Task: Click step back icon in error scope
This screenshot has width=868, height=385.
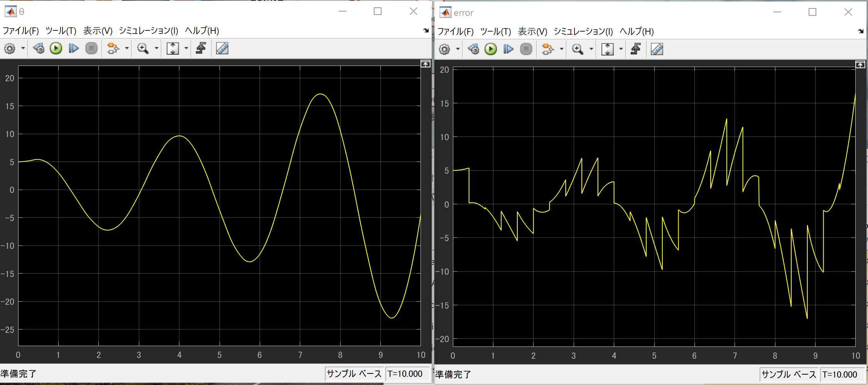Action: coord(473,49)
